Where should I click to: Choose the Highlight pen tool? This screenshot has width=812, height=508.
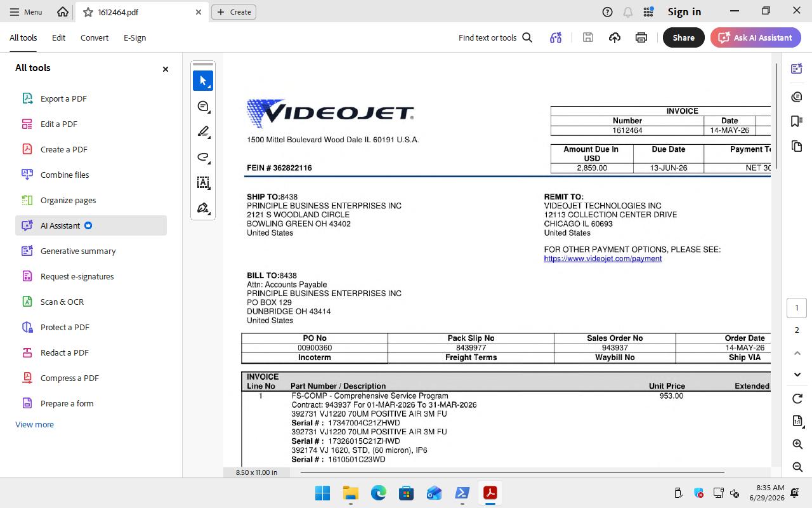coord(203,132)
